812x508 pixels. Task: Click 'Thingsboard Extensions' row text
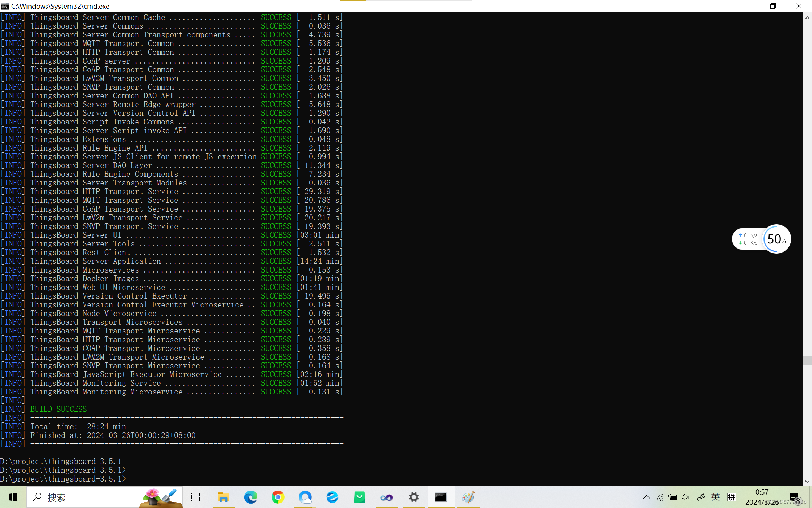point(78,139)
